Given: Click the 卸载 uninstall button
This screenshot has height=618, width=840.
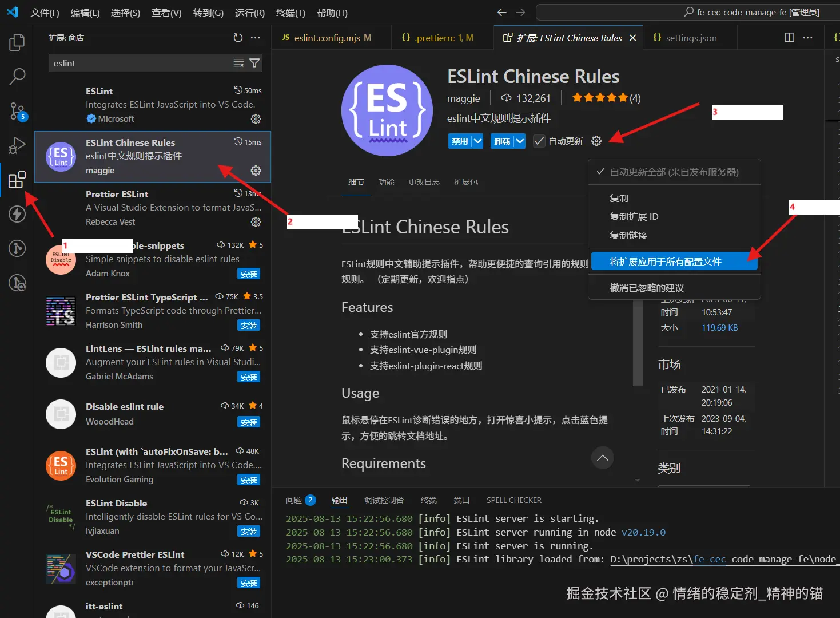Looking at the screenshot, I should coord(502,141).
